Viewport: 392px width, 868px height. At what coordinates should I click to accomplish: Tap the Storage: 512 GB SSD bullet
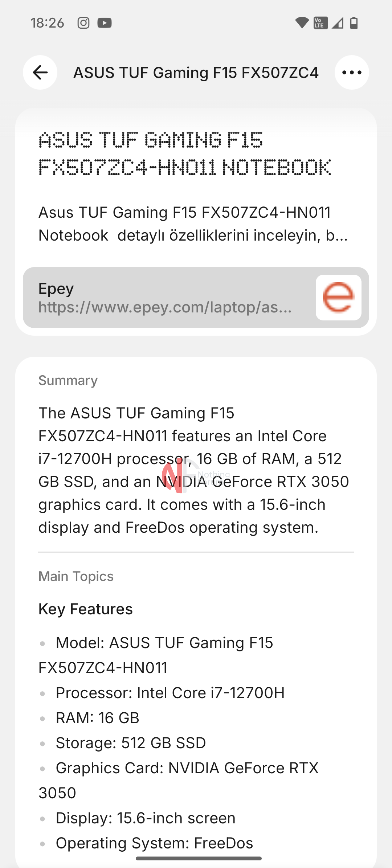131,743
